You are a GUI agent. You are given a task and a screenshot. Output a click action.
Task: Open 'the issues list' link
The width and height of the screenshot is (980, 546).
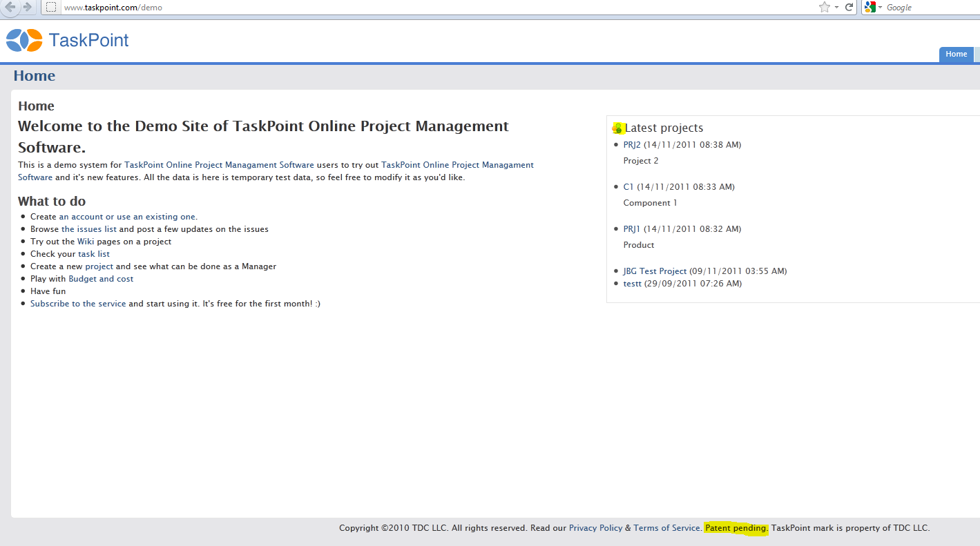(89, 229)
